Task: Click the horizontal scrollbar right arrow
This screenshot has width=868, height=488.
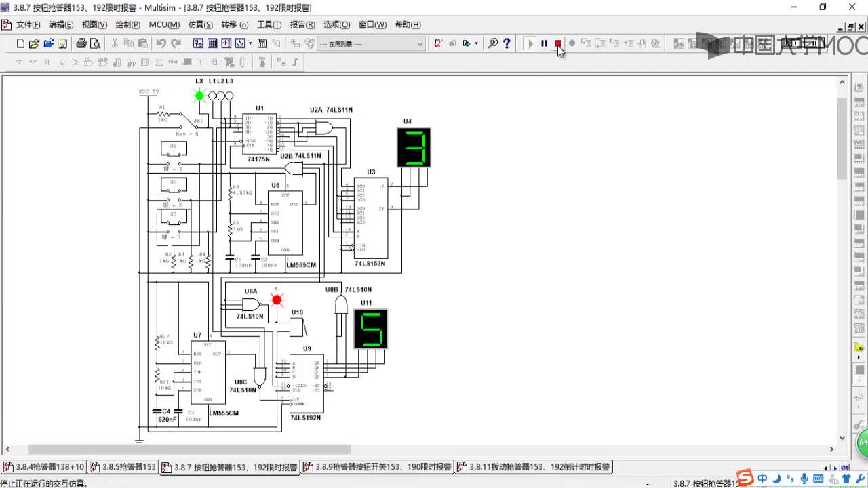Action: click(831, 449)
